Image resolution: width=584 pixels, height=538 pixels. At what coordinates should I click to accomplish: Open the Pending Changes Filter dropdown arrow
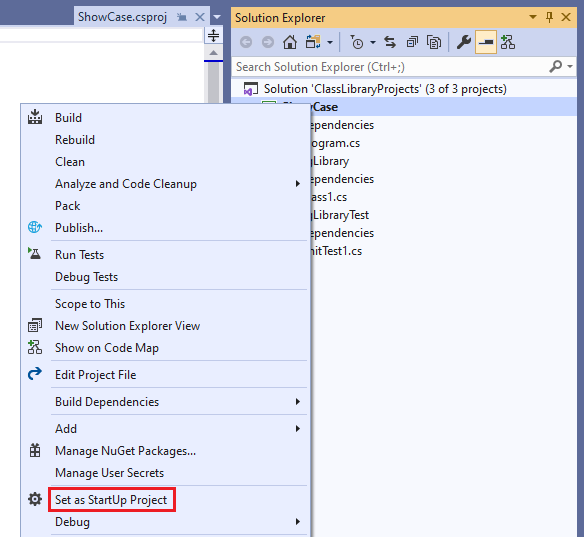[x=373, y=43]
